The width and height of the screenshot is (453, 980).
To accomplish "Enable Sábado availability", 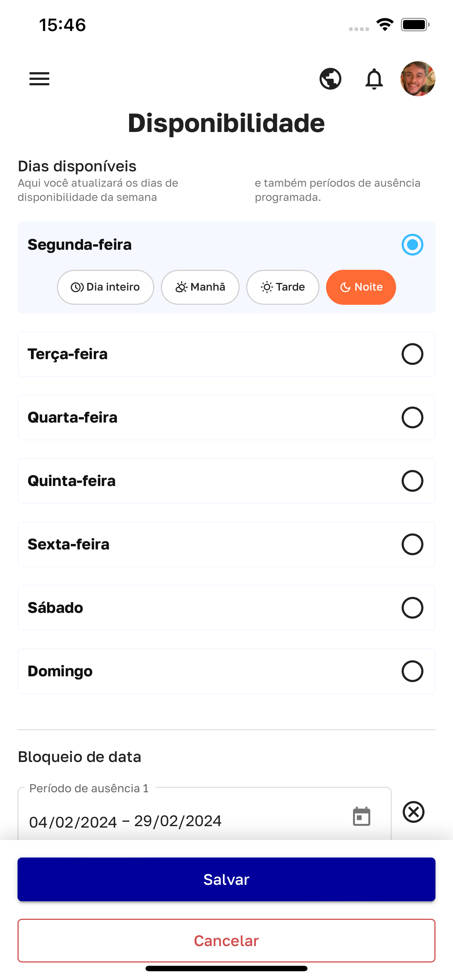I will [412, 608].
